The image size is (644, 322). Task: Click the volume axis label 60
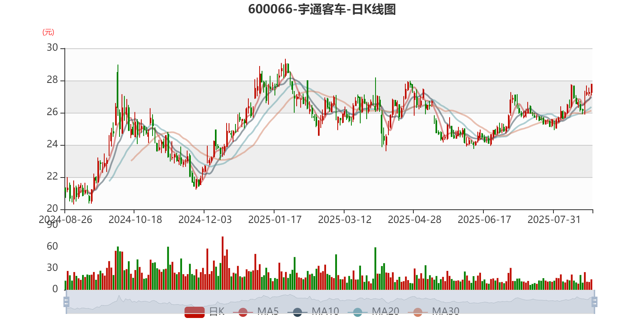coord(52,246)
